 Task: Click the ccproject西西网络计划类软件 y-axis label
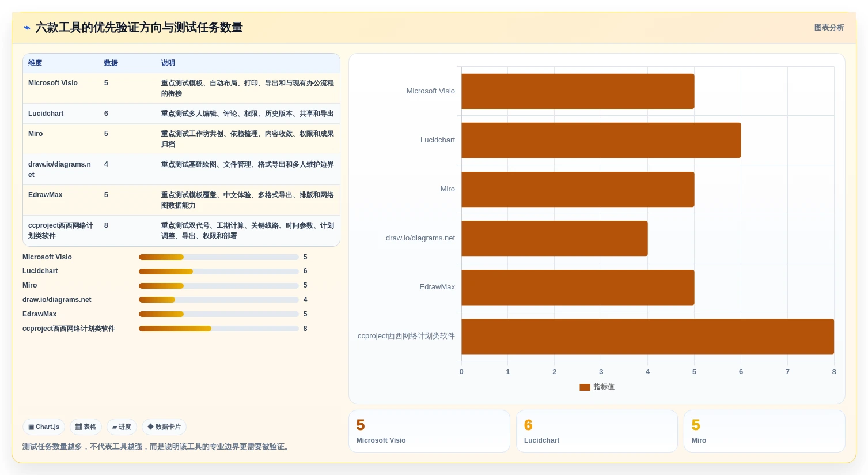406,336
